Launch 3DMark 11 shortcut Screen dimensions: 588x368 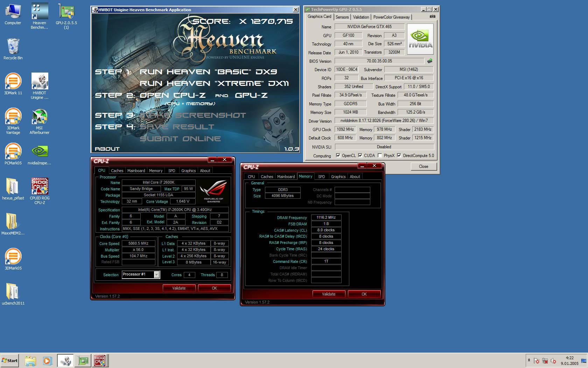point(13,84)
